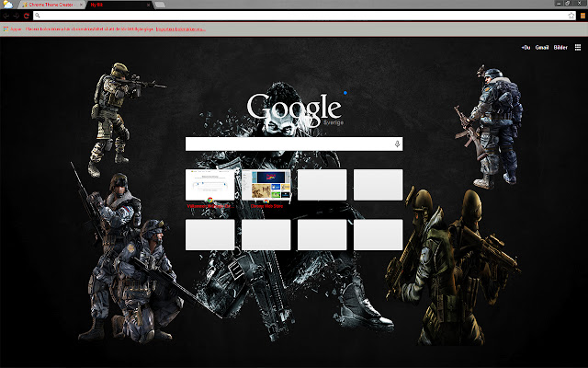Click the Chrome Web Store label under the thumbnail
Viewport: 588px width, 368px height.
click(266, 206)
